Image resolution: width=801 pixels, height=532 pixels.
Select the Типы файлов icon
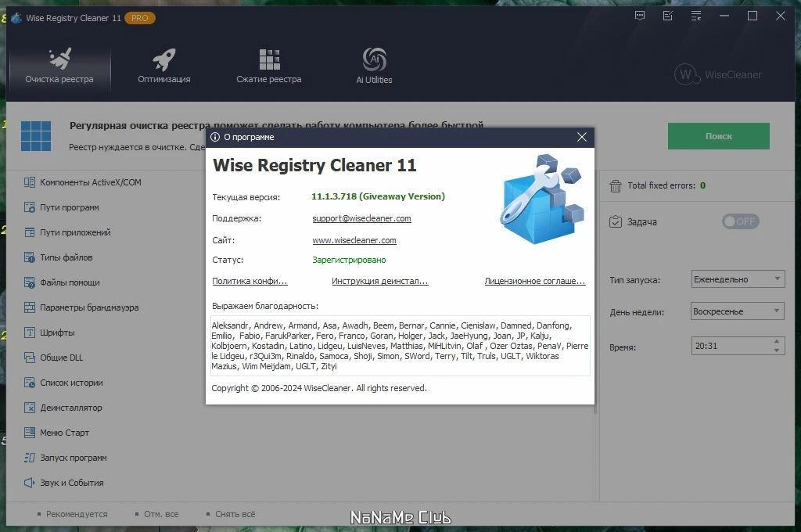coord(30,257)
